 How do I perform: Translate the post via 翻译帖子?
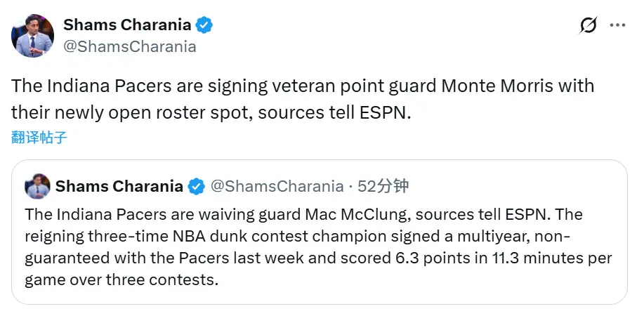click(x=39, y=138)
